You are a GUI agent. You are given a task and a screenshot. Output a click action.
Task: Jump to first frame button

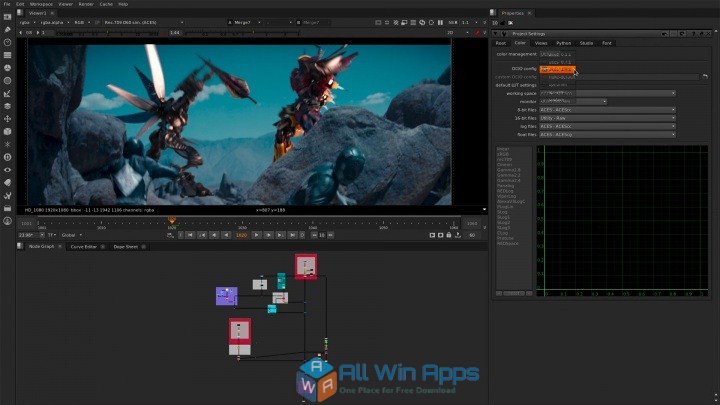click(190, 235)
